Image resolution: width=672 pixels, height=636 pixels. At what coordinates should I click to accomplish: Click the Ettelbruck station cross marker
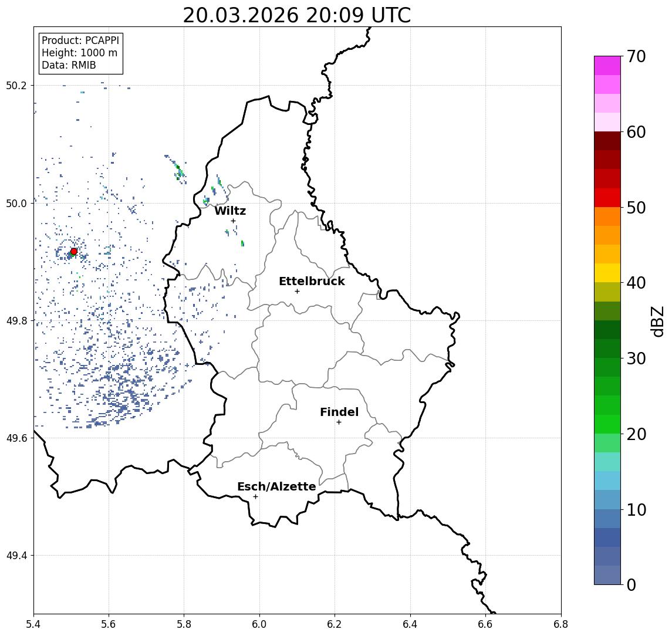(297, 292)
